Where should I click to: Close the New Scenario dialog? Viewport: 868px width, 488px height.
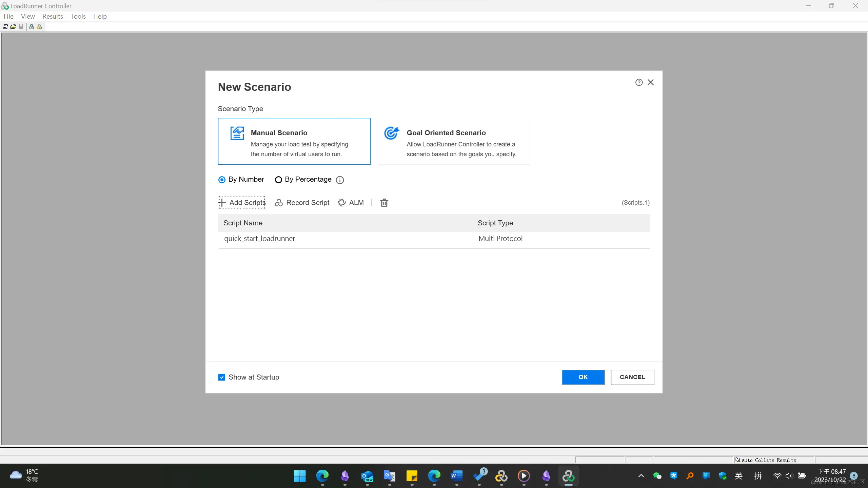[651, 82]
